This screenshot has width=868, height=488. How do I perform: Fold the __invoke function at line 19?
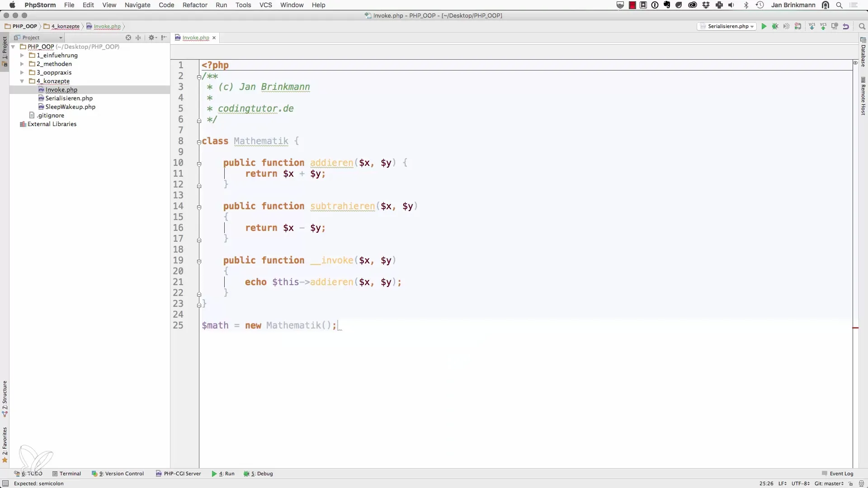199,262
